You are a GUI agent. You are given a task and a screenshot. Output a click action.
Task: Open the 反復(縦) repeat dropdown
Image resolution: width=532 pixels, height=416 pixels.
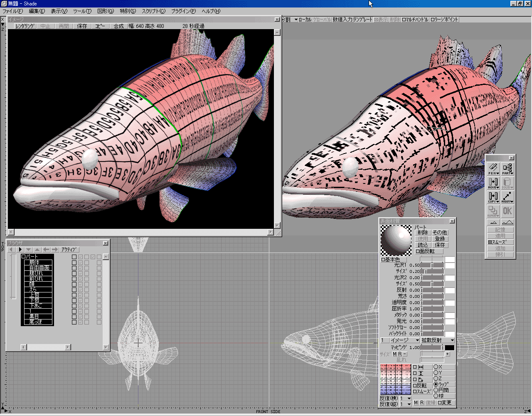(406, 404)
